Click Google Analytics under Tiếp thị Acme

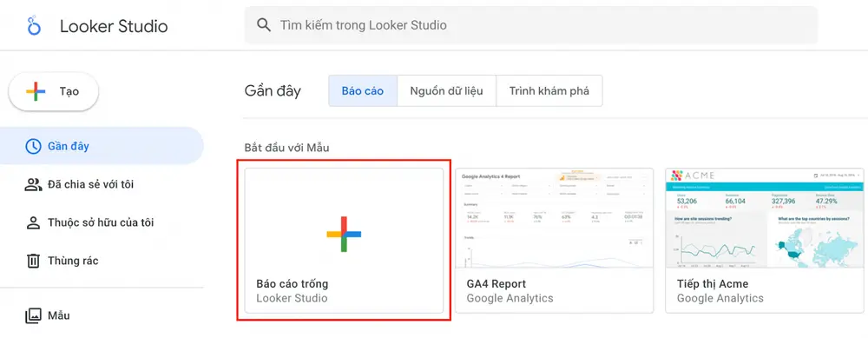(x=720, y=298)
